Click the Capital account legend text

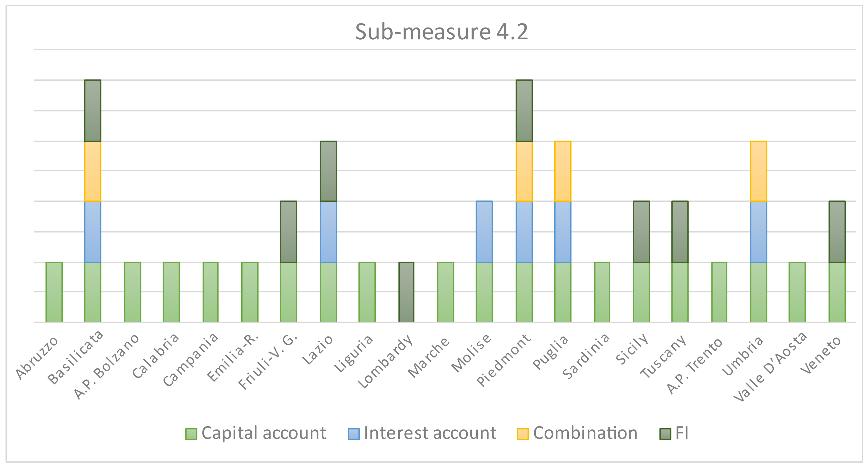pyautogui.click(x=263, y=433)
